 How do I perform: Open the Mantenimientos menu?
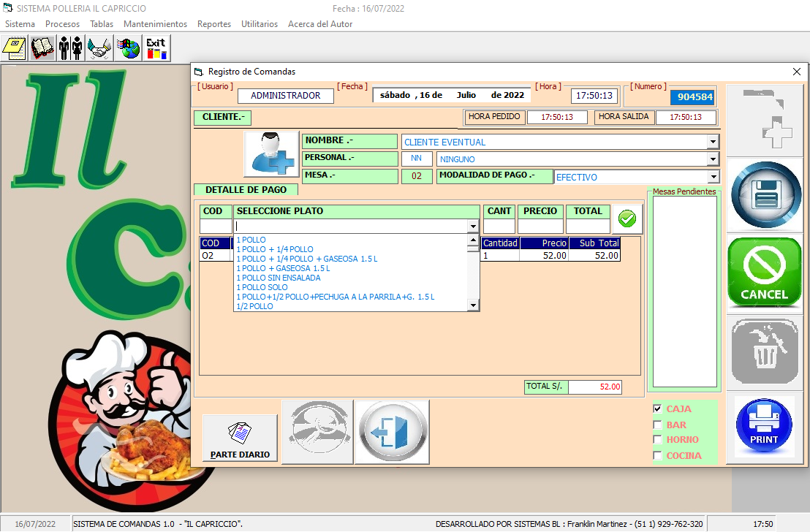pyautogui.click(x=155, y=24)
